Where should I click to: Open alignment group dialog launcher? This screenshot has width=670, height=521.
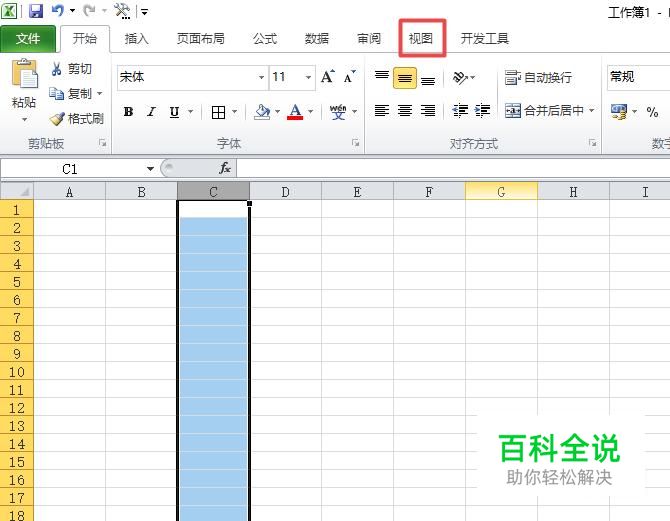[x=592, y=143]
